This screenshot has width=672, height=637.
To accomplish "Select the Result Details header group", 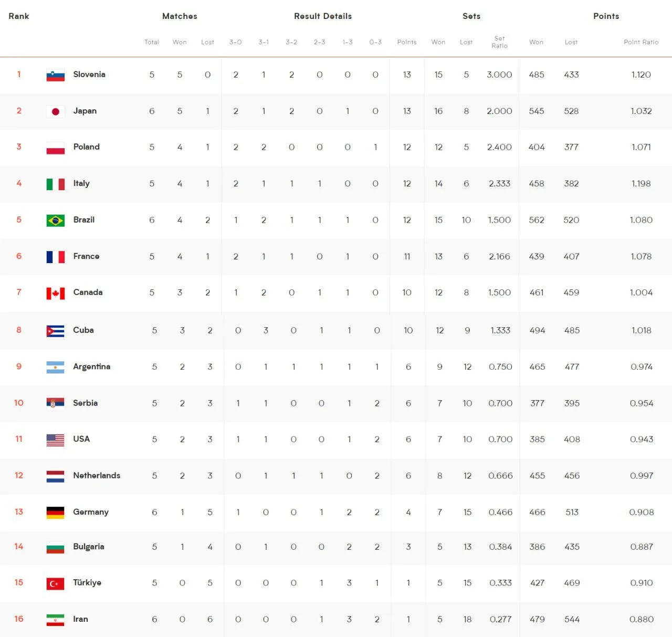I will click(x=323, y=16).
